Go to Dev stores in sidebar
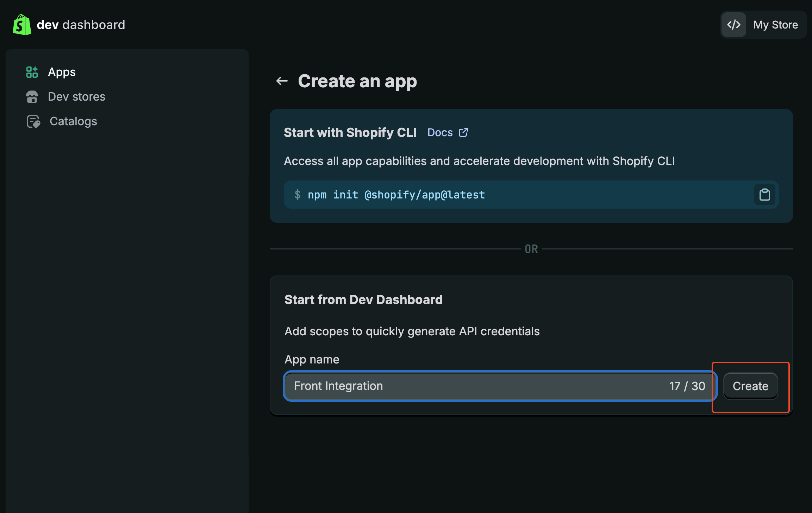812x513 pixels. (x=77, y=97)
